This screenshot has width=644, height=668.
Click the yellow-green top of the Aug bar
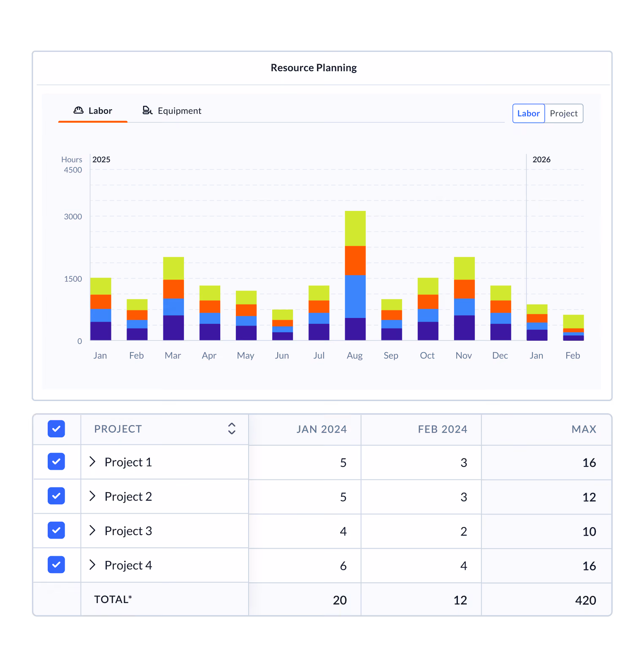(x=355, y=229)
